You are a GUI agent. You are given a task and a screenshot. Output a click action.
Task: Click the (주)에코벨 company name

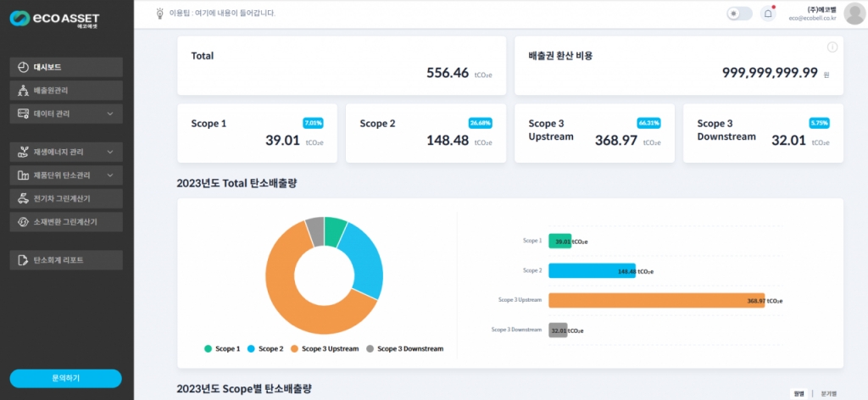click(821, 9)
